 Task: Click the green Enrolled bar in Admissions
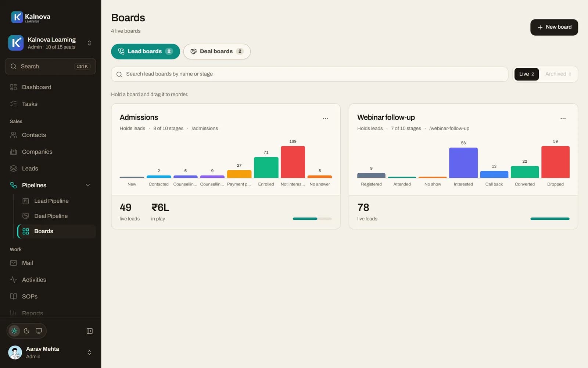click(x=266, y=167)
